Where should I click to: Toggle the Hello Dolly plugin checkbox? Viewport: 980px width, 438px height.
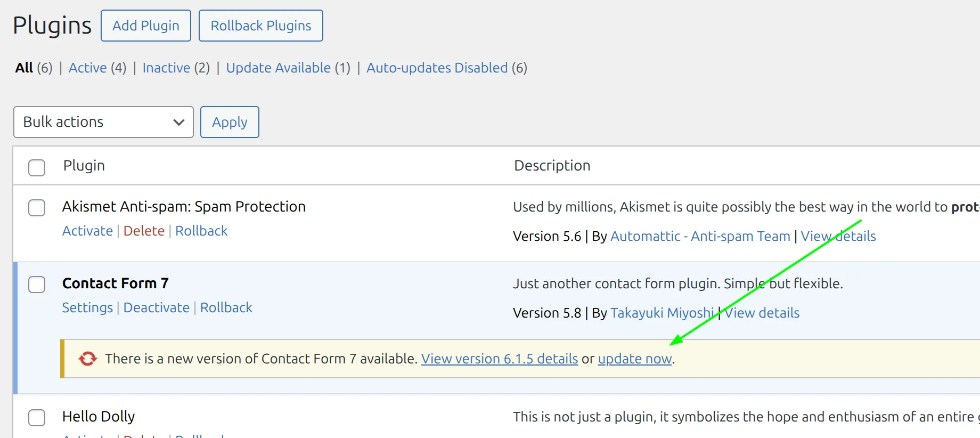click(x=37, y=417)
